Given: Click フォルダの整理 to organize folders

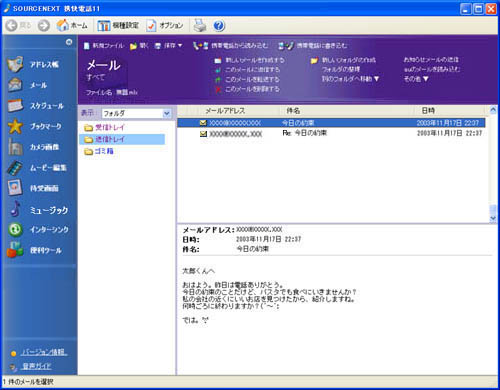Looking at the screenshot, I should click(x=341, y=70).
